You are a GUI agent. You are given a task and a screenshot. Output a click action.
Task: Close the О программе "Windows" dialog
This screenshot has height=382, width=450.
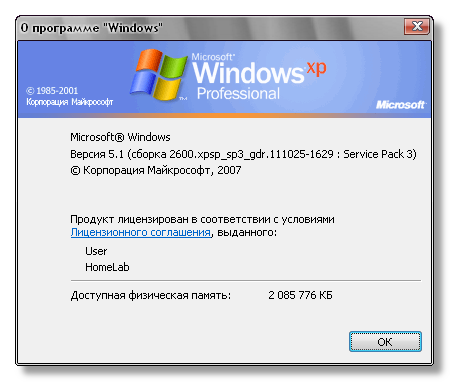pos(417,27)
